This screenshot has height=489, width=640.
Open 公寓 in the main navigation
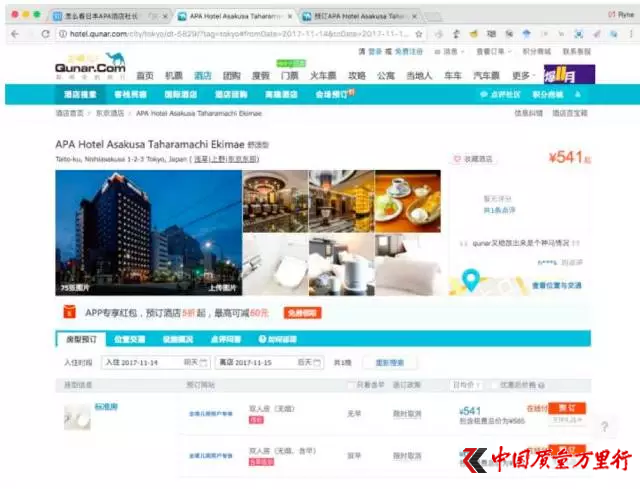pos(386,76)
